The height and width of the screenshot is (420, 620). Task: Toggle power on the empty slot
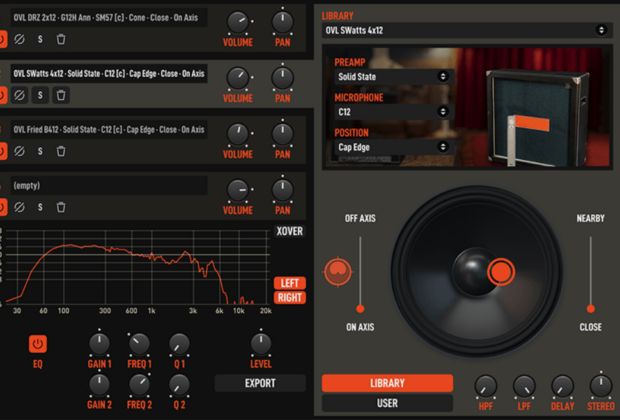[2, 207]
